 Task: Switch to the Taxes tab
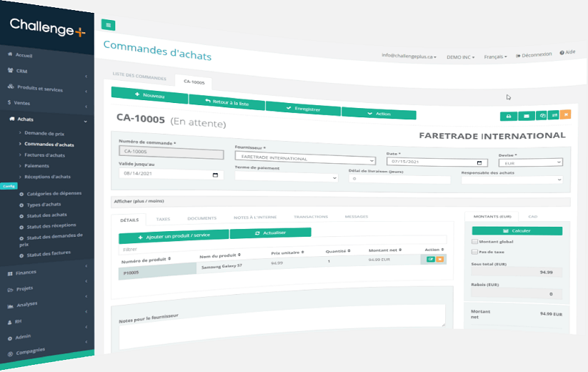(163, 219)
